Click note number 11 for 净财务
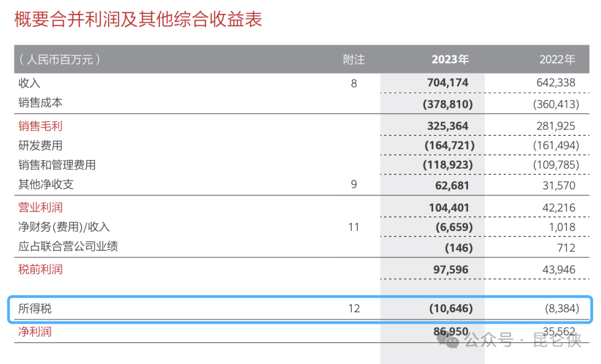The image size is (601, 364). tap(354, 227)
